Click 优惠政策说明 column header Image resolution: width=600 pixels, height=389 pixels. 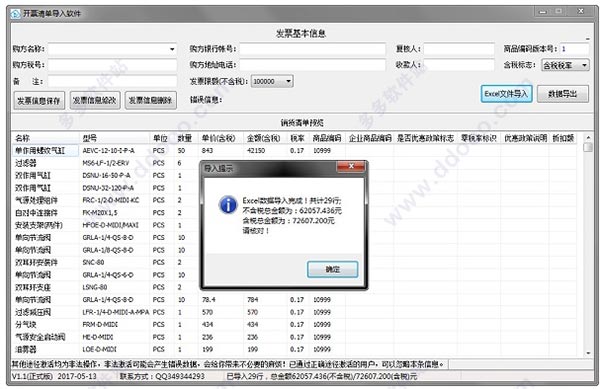point(525,138)
